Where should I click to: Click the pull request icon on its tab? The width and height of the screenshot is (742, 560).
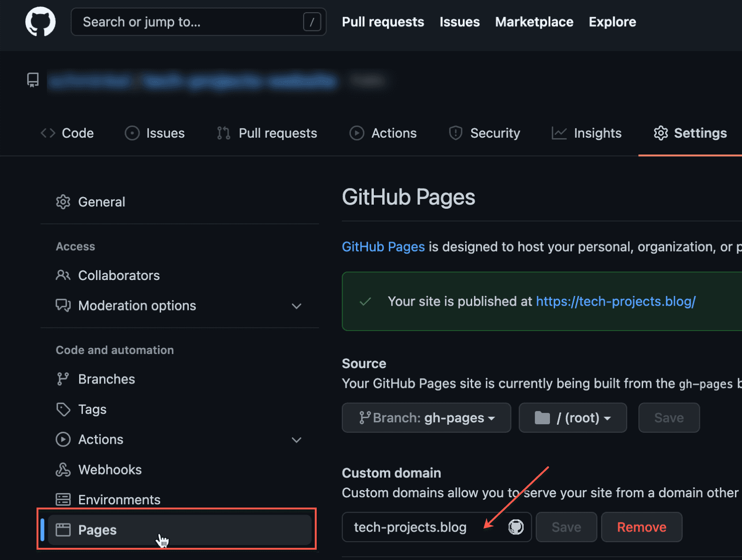[223, 133]
